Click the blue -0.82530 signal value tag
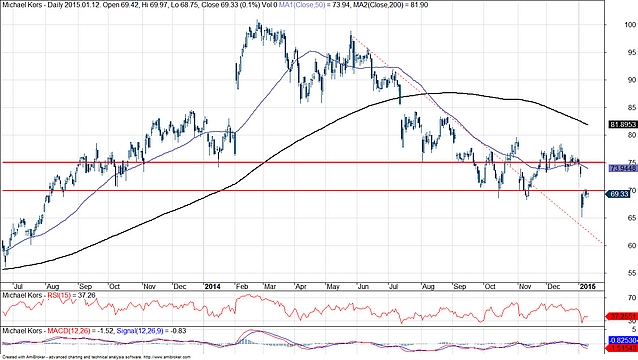Viewport: 638px width, 360px height. tap(623, 340)
